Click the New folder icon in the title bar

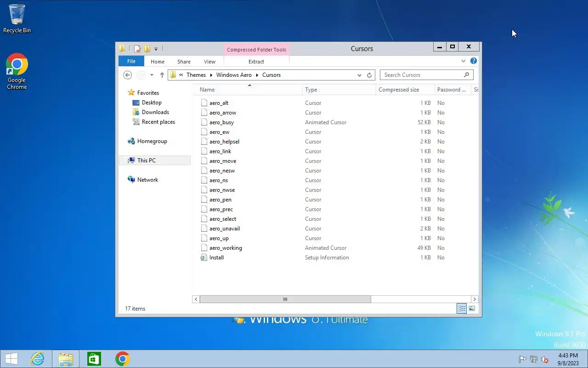click(x=147, y=49)
